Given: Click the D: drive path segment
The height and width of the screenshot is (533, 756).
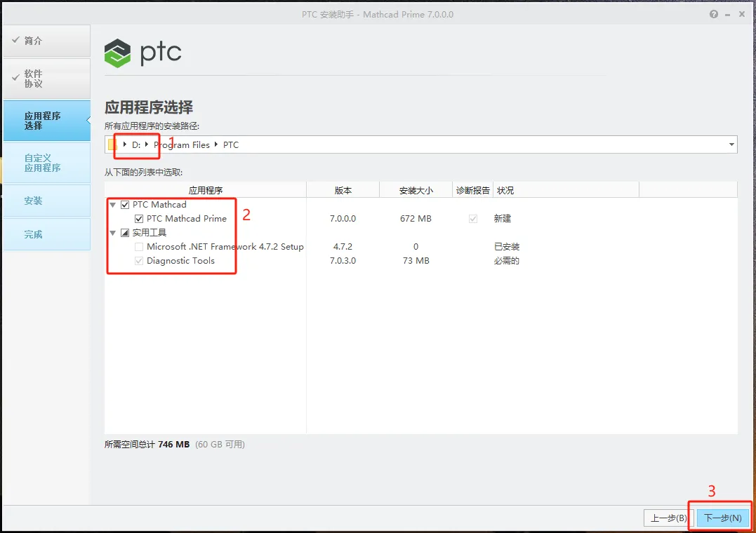Looking at the screenshot, I should click(136, 144).
